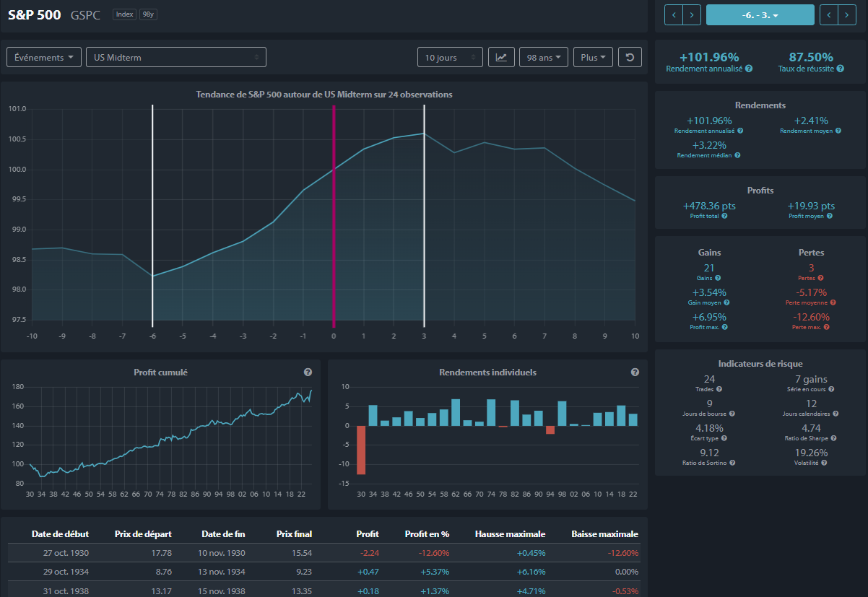Click the 87.50% success rate value
This screenshot has width=868, height=597.
click(811, 57)
